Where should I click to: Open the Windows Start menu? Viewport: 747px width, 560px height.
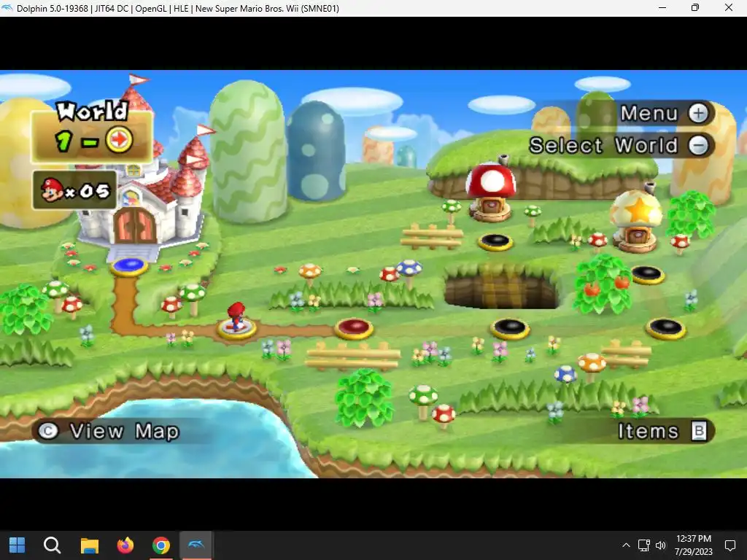click(18, 545)
